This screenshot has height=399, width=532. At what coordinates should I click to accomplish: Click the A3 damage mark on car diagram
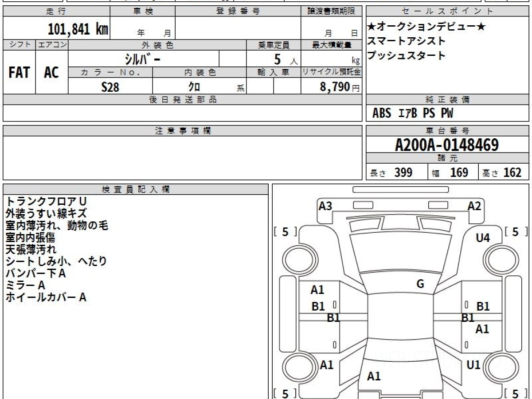point(325,206)
